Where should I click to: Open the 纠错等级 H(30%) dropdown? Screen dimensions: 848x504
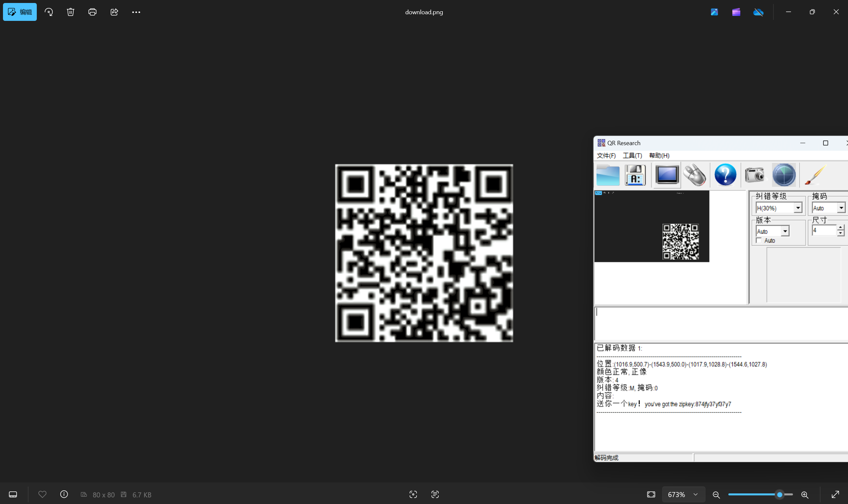pyautogui.click(x=797, y=207)
